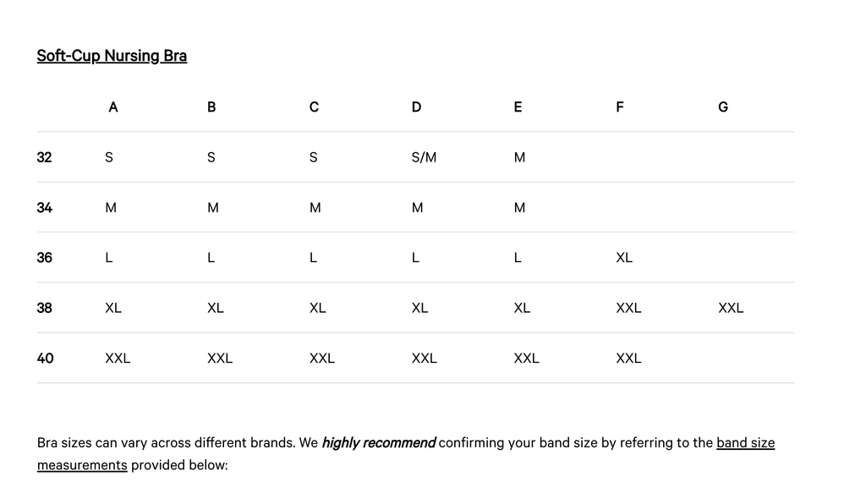Viewport: 866px width, 504px height.
Task: Click column header D
Action: [x=416, y=107]
